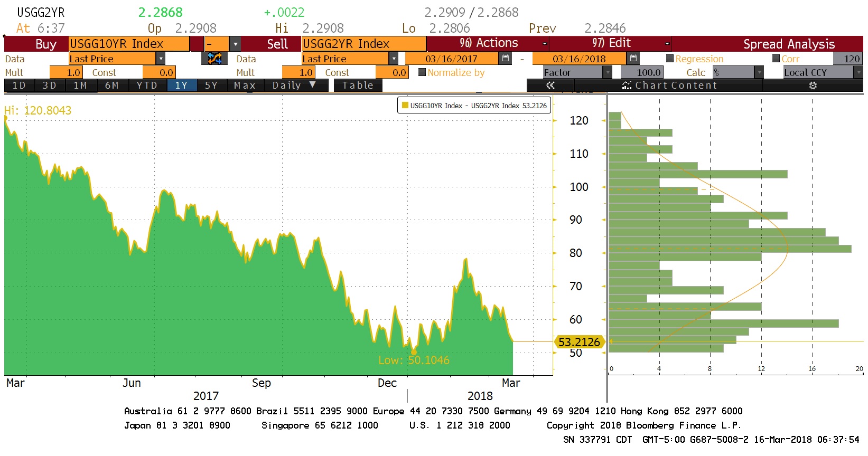Click the 2018 year label

480,396
